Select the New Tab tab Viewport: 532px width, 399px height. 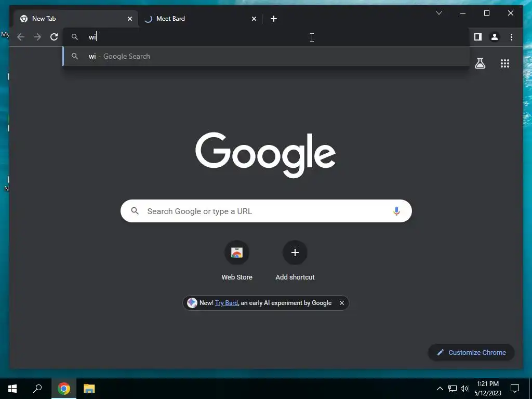pos(76,19)
